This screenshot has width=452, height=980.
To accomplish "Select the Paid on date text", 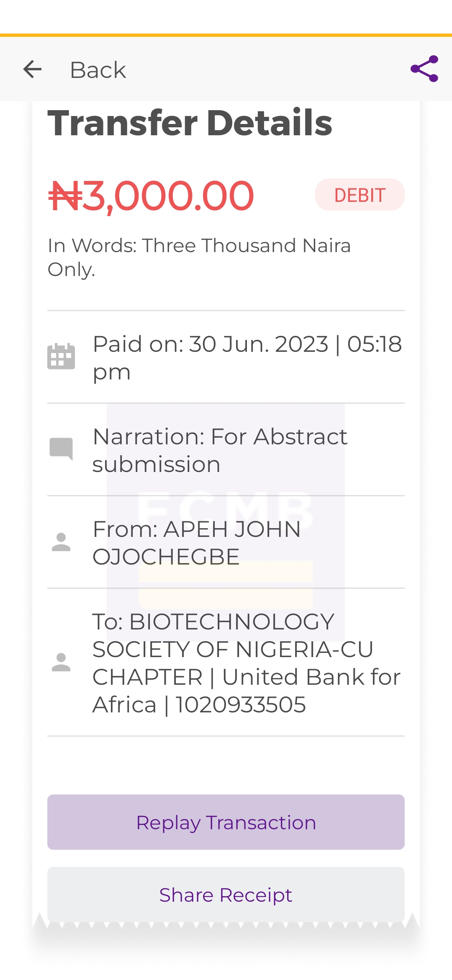I will (247, 358).
